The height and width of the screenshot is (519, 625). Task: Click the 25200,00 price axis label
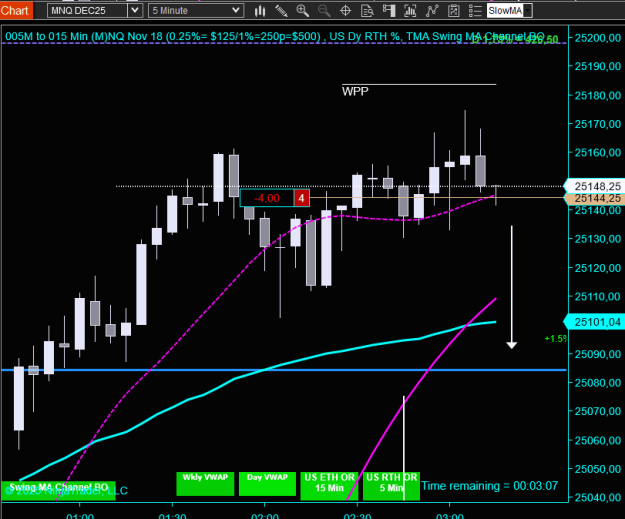(x=597, y=38)
